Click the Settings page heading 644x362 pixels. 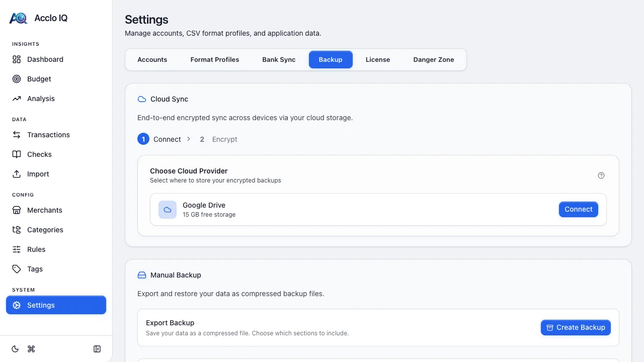click(x=146, y=20)
